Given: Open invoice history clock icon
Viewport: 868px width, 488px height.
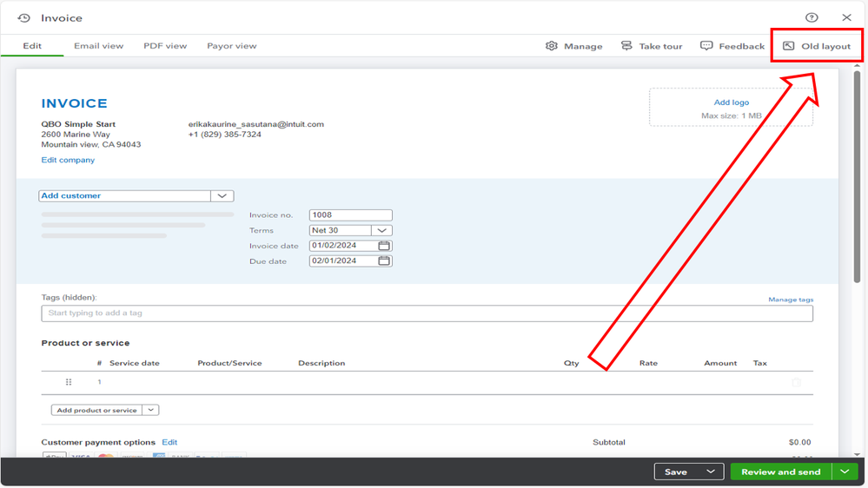Looking at the screenshot, I should coord(23,17).
